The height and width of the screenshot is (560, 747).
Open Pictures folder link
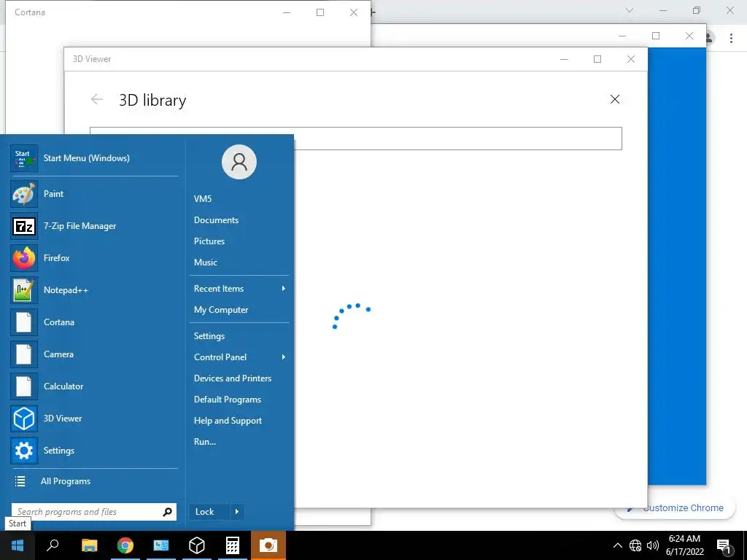pos(209,241)
